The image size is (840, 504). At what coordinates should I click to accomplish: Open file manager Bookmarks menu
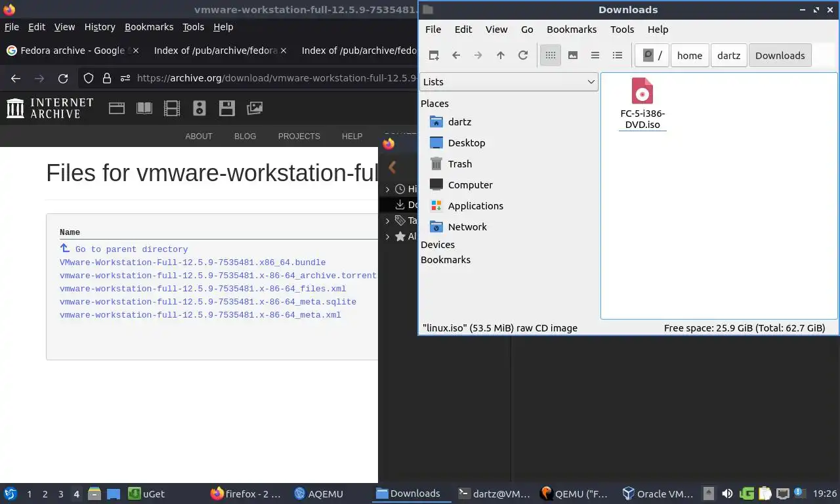tap(572, 30)
